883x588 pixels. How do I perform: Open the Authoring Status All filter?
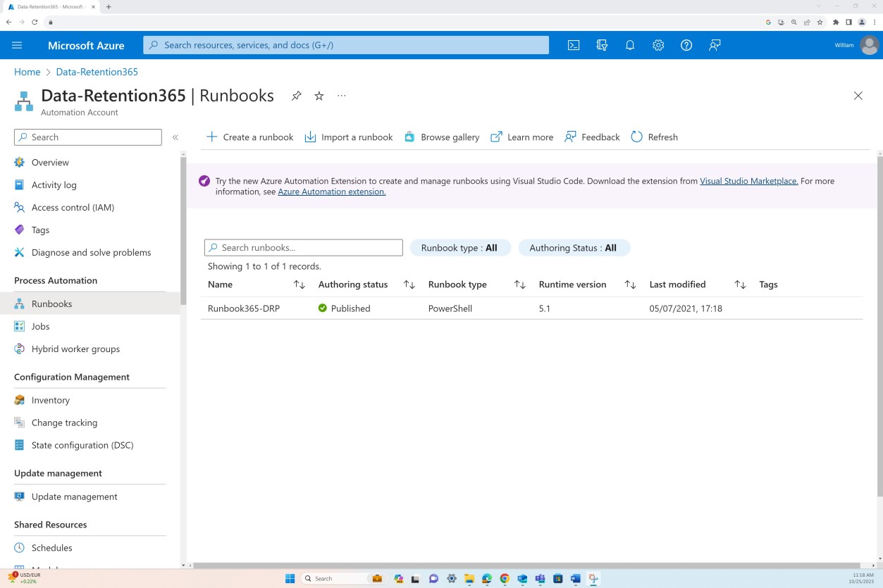pos(574,247)
